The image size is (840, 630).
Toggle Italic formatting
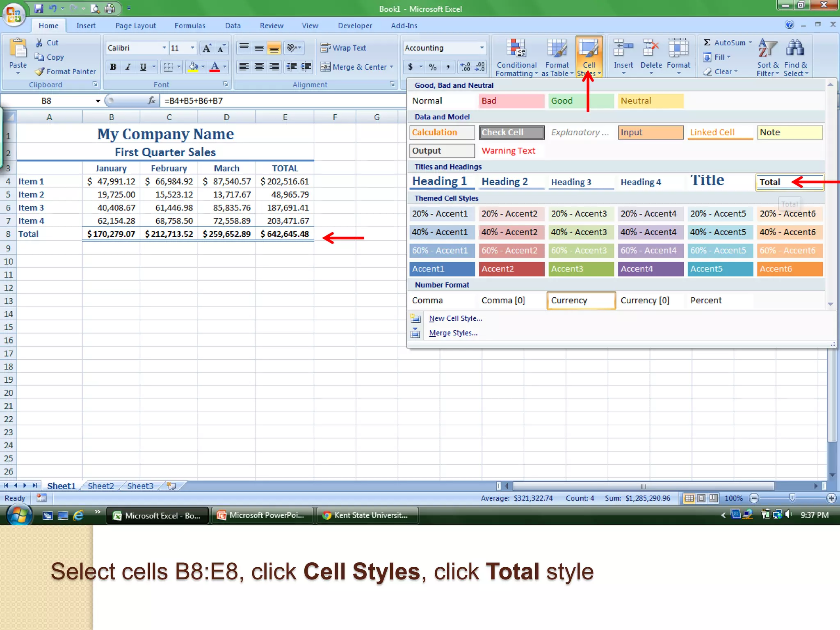[x=128, y=67]
